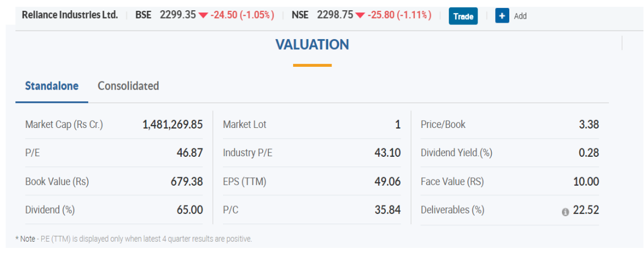The image size is (644, 257).
Task: Click the Dividend Yield.(%) label
Action: pyautogui.click(x=456, y=153)
